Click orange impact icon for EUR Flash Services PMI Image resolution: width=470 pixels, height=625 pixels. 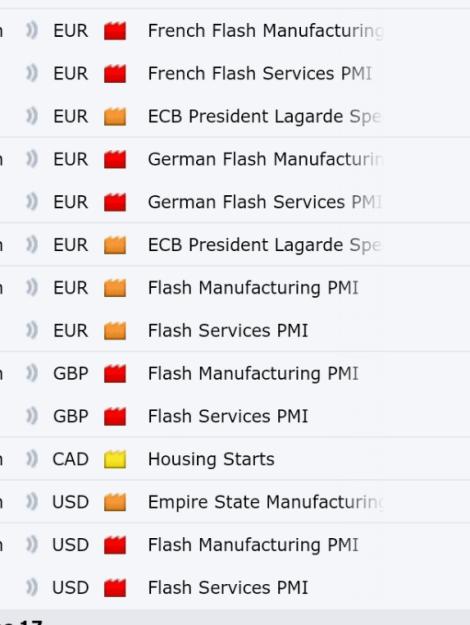pyautogui.click(x=115, y=331)
